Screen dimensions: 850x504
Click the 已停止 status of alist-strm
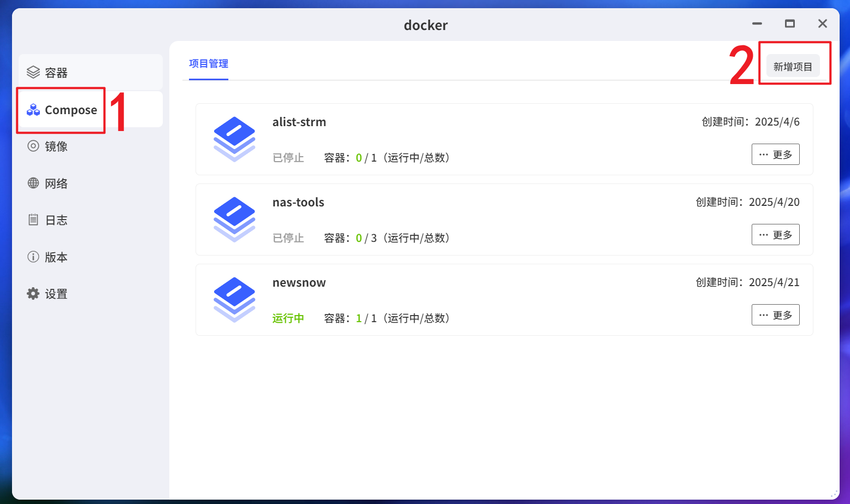coord(288,158)
